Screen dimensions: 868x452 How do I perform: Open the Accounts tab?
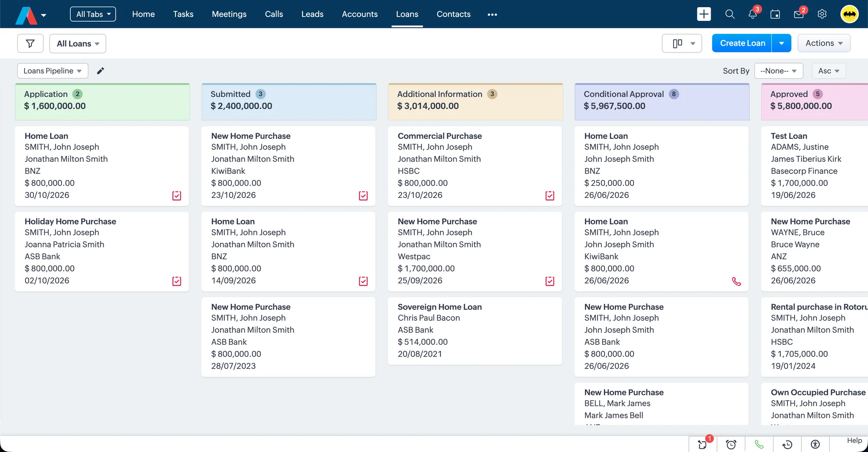(359, 14)
